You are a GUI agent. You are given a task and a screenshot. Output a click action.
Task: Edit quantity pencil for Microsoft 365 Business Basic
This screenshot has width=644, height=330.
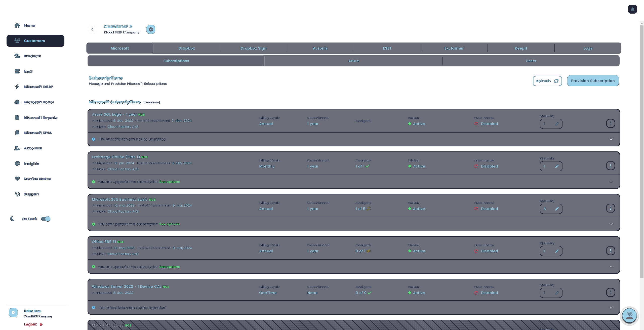(x=557, y=209)
